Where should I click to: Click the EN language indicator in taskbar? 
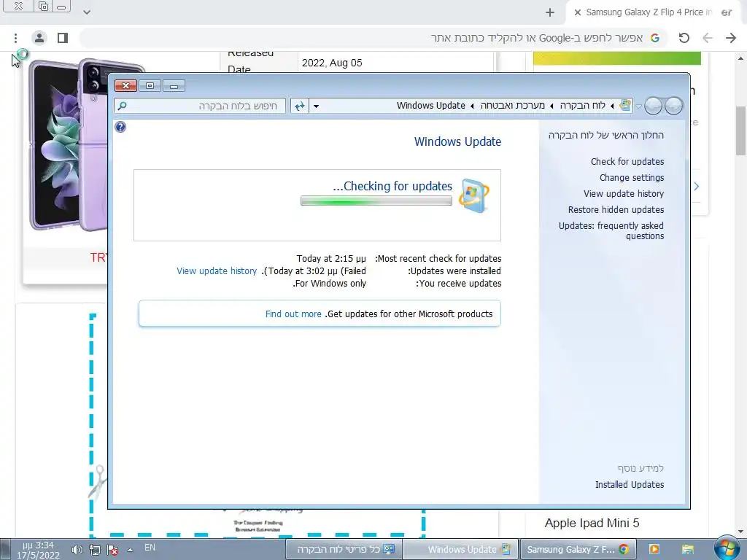point(150,548)
